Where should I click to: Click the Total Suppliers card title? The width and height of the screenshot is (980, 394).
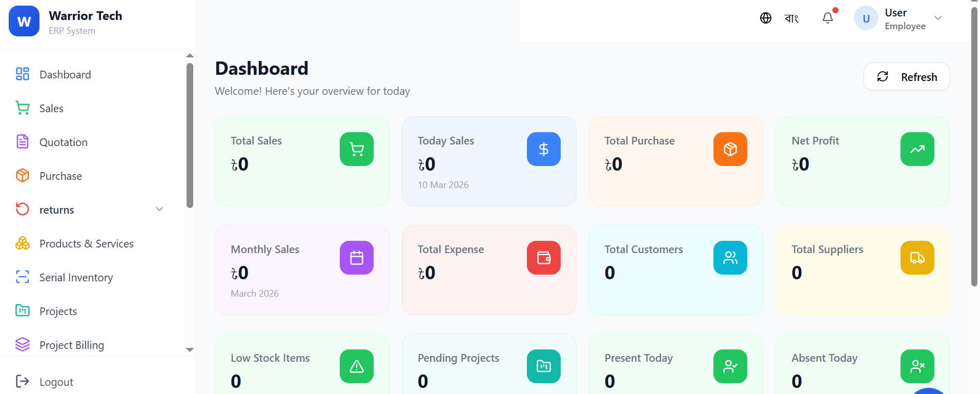click(x=827, y=250)
